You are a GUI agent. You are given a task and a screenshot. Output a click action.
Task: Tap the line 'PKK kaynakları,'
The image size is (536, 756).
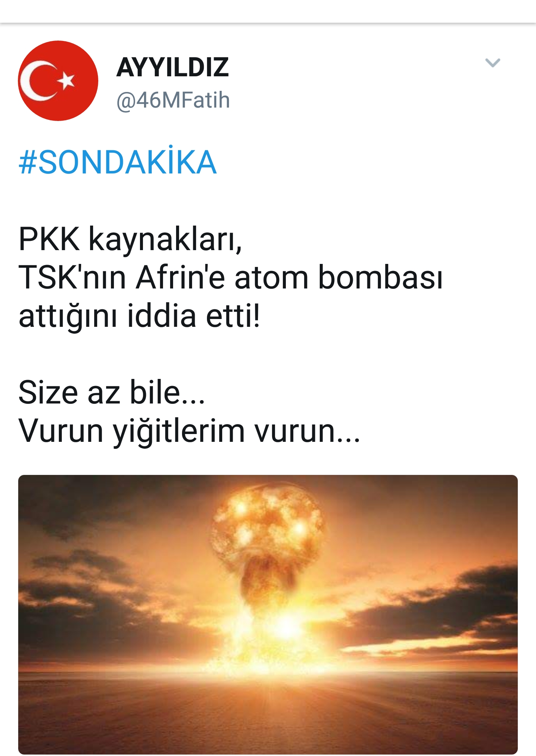tap(130, 239)
